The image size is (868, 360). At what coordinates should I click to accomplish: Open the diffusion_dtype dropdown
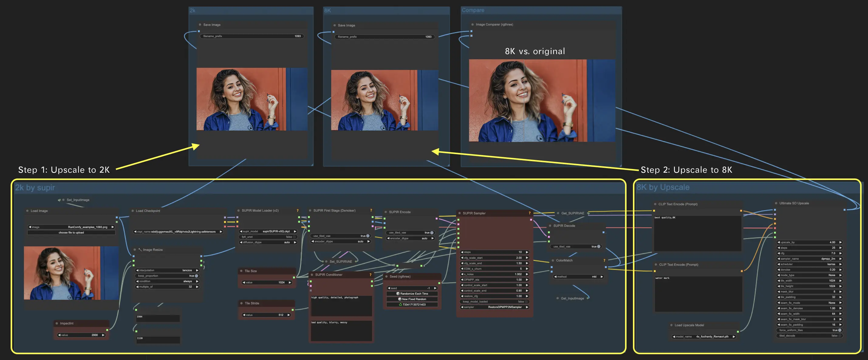[x=268, y=242]
